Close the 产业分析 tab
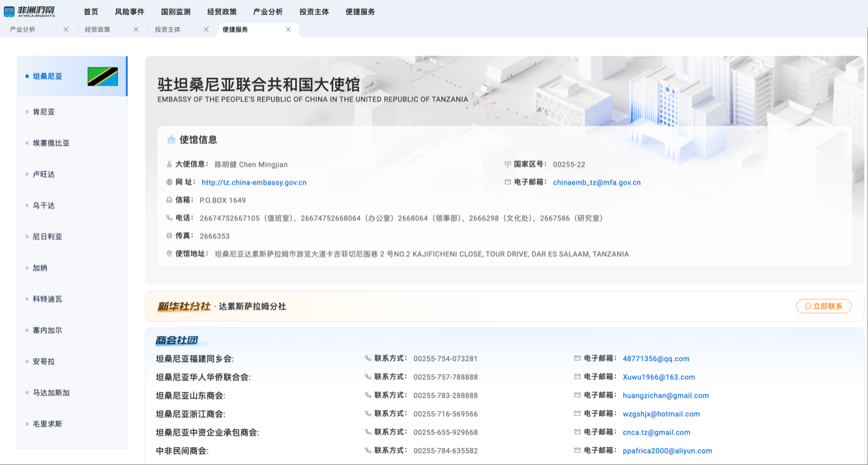The width and height of the screenshot is (868, 465). [66, 29]
